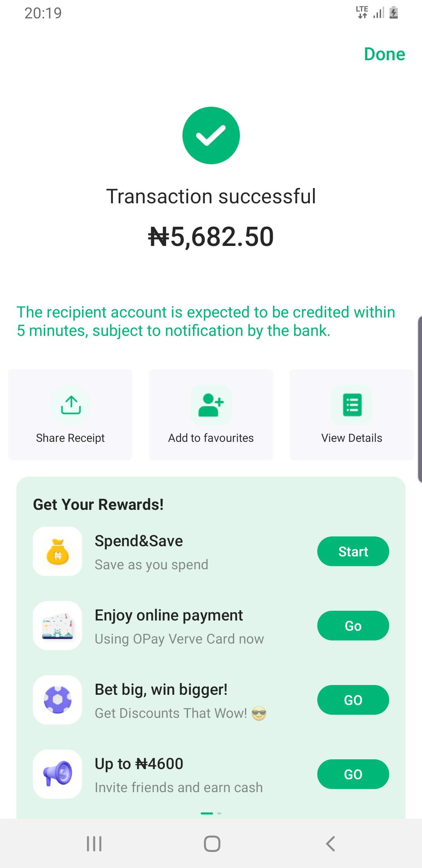Tap the Add to favourites person icon
Viewport: 422px width, 868px height.
pyautogui.click(x=211, y=405)
